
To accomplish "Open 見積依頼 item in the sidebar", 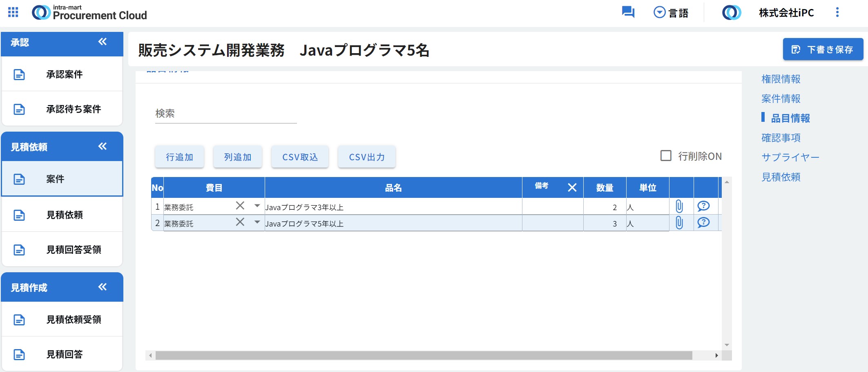I will point(62,215).
